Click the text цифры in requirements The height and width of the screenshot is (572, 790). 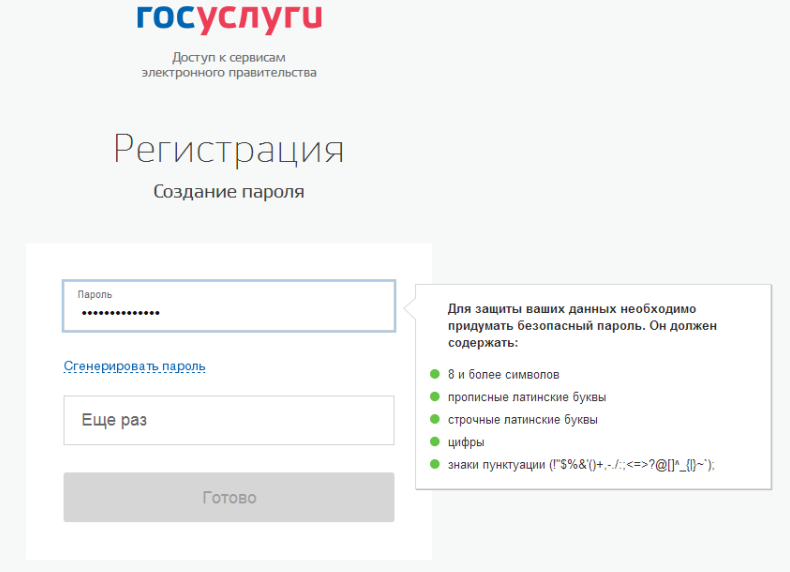[x=466, y=442]
